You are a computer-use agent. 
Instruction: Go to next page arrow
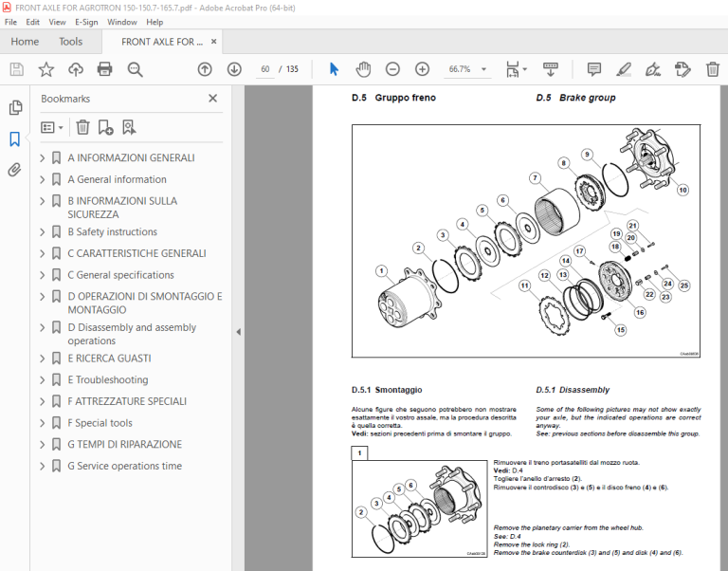click(234, 69)
